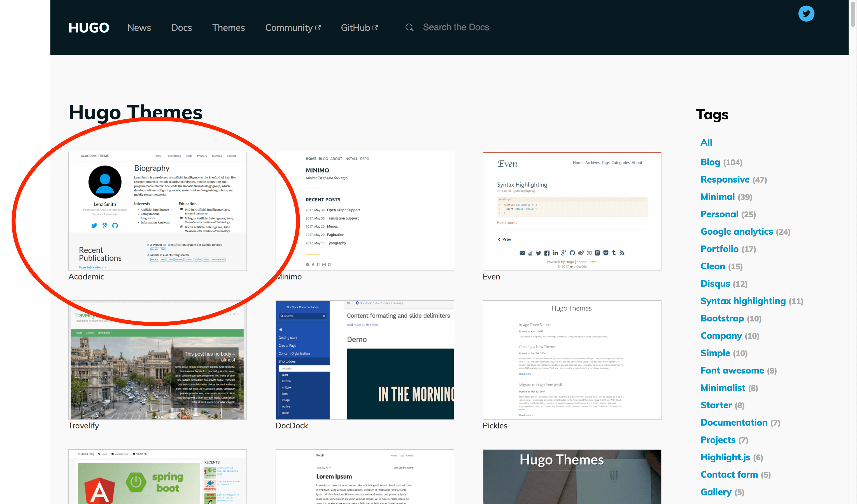This screenshot has width=857, height=504.
Task: Select the All tags link
Action: (x=706, y=143)
